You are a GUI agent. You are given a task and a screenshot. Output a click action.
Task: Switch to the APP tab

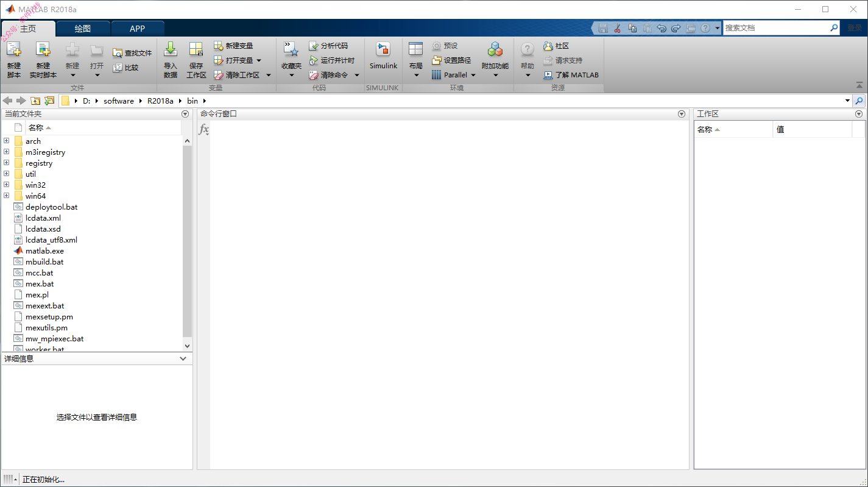[x=138, y=29]
